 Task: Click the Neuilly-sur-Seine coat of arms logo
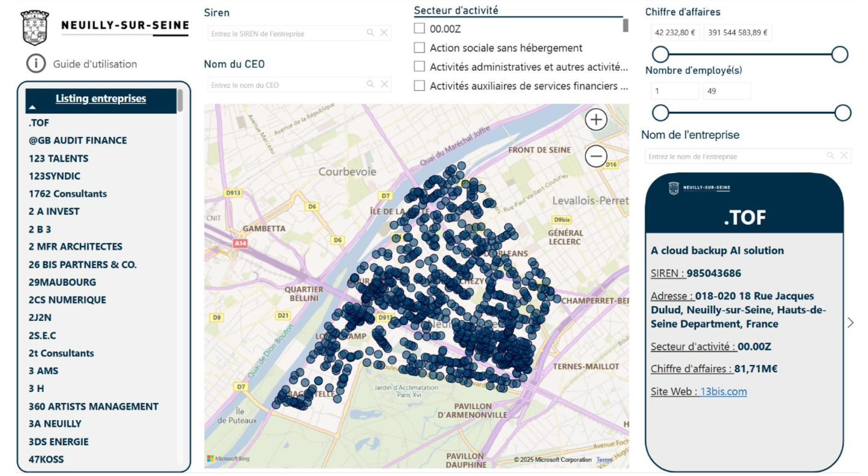(x=34, y=28)
